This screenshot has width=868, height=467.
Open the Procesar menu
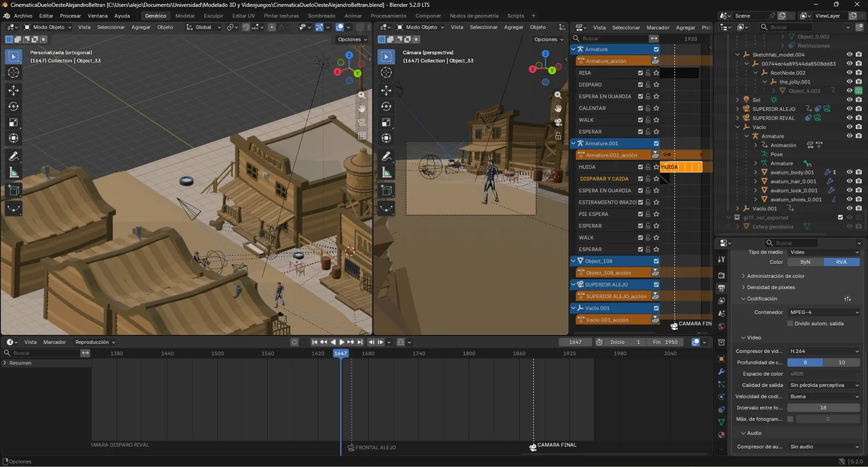71,16
